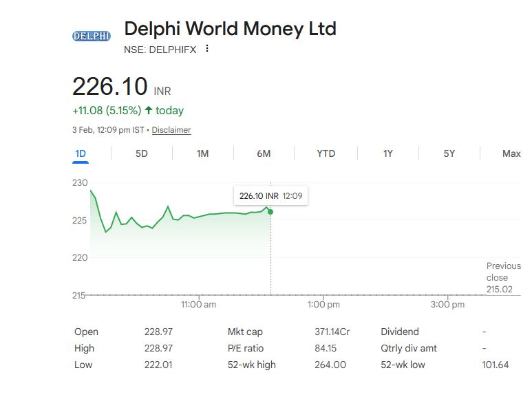Open the three-dot more options menu
This screenshot has width=532, height=399.
coord(206,49)
